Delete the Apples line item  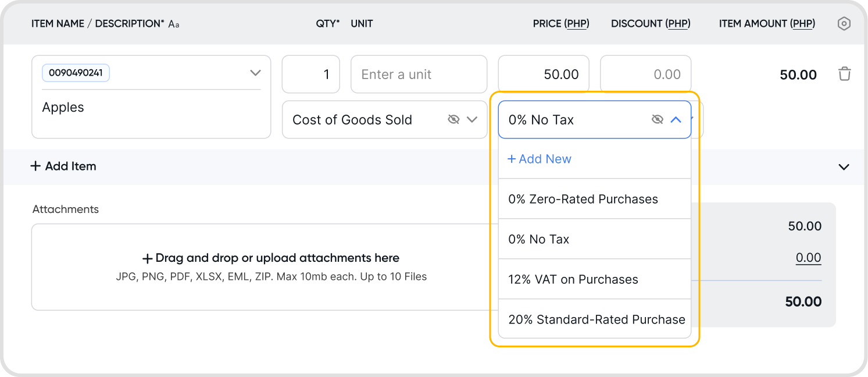point(844,74)
